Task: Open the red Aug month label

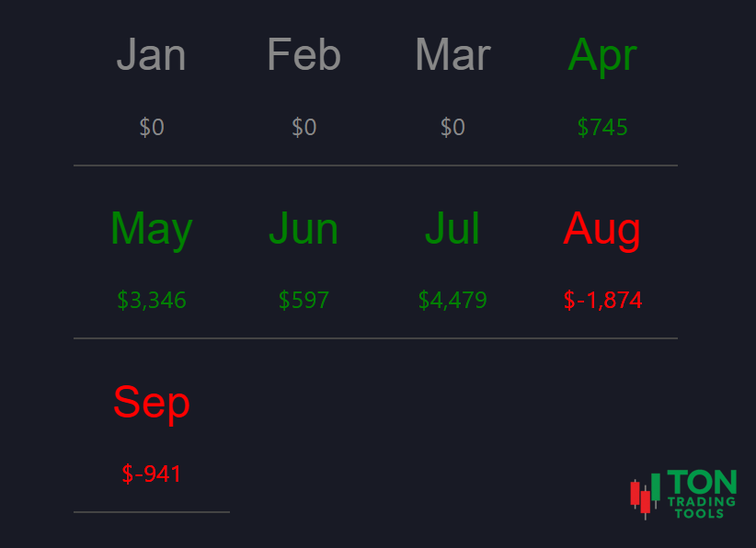Action: click(602, 229)
